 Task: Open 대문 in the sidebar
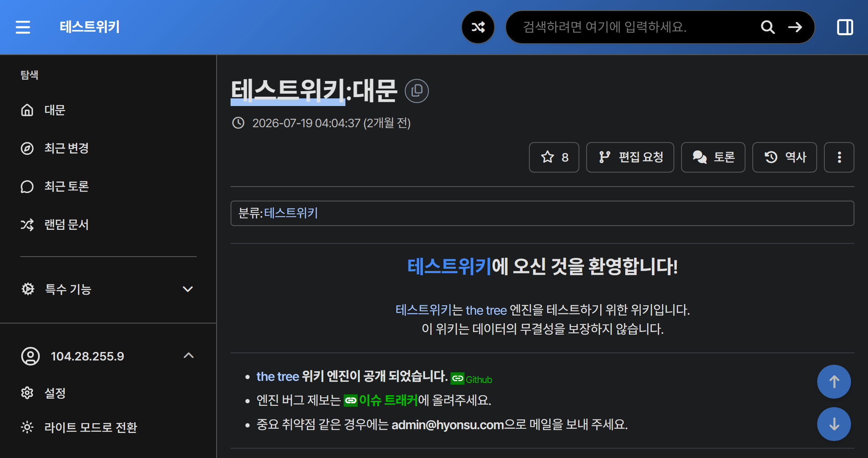[x=108, y=110]
